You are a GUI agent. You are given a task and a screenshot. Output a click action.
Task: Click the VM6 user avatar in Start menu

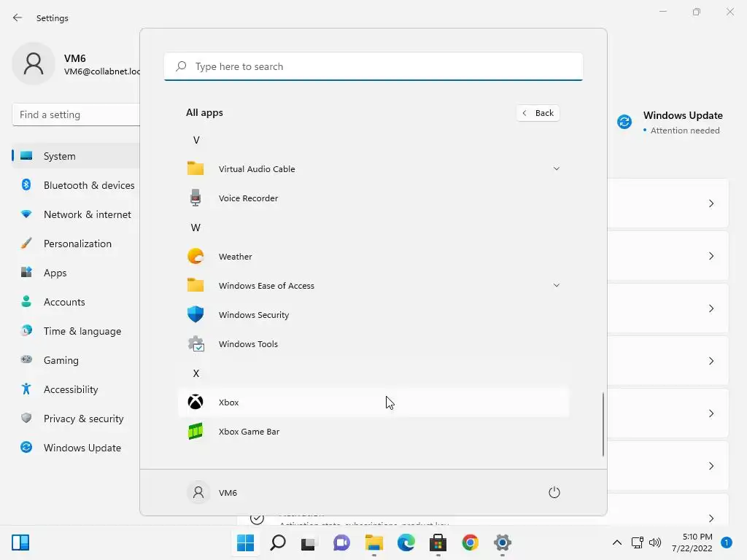point(198,492)
